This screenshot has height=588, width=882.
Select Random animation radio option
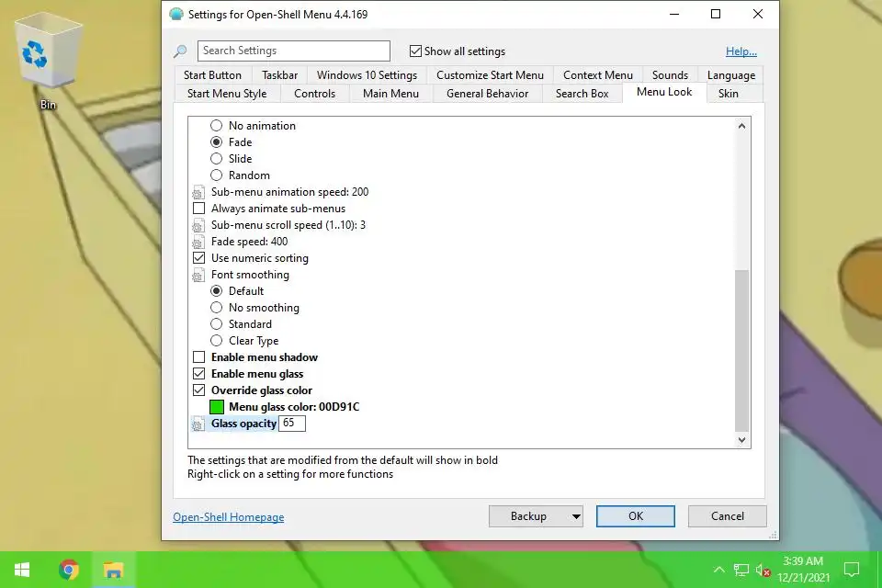coord(217,175)
